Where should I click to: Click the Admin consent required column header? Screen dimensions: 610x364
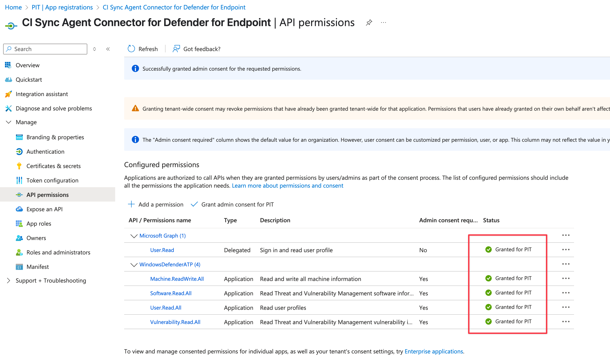448,220
